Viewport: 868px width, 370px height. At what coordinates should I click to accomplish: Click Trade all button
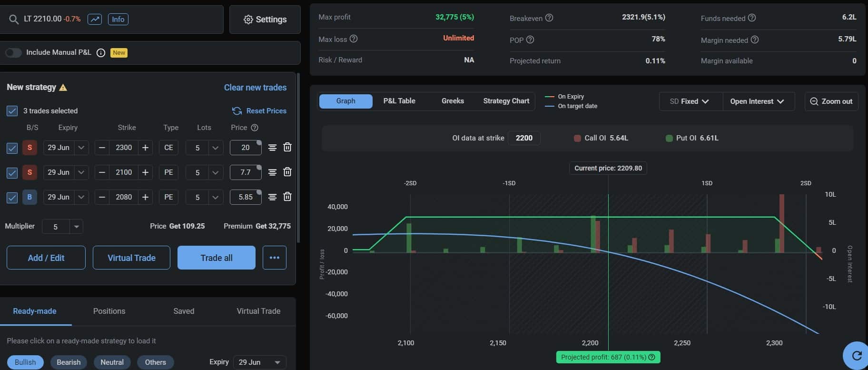(217, 258)
